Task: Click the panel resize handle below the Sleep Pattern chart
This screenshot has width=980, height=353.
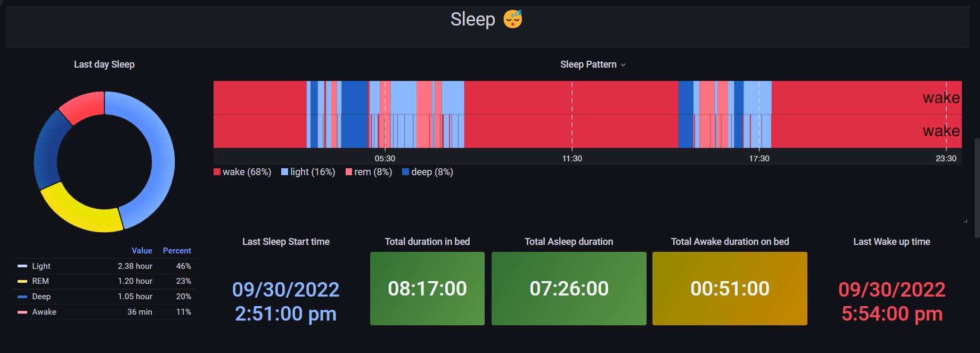Action: [x=965, y=221]
